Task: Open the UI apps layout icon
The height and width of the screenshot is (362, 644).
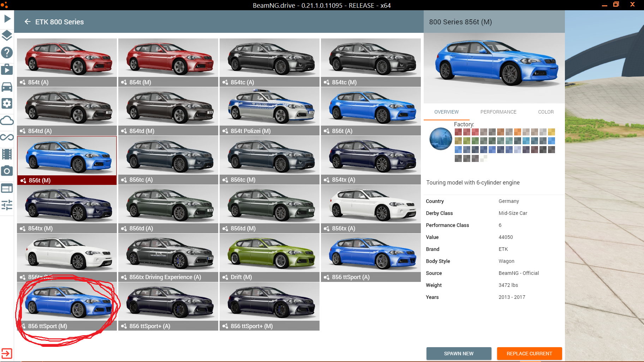Action: [x=7, y=188]
